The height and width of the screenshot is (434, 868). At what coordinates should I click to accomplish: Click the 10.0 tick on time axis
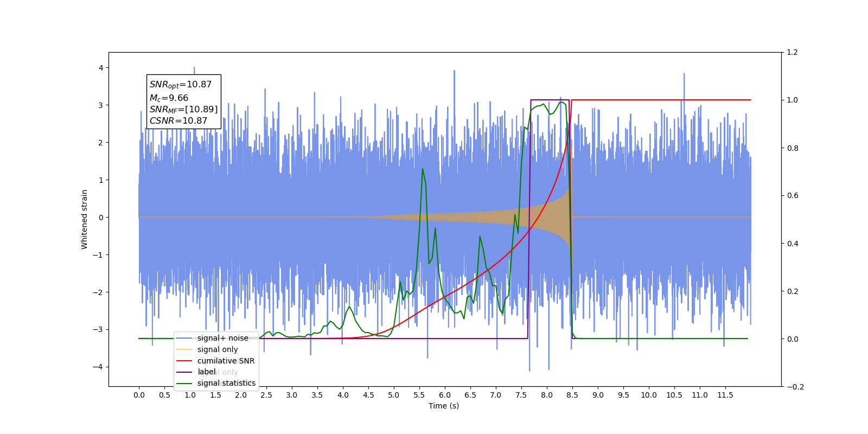[649, 395]
